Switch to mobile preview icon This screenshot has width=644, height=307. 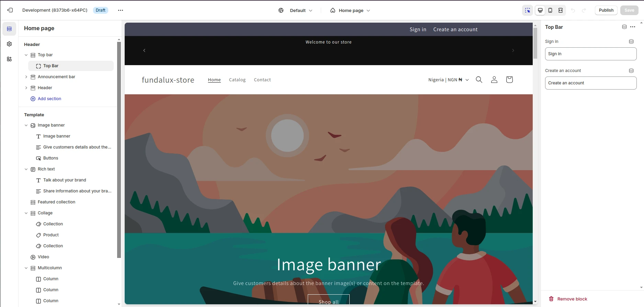click(x=550, y=10)
